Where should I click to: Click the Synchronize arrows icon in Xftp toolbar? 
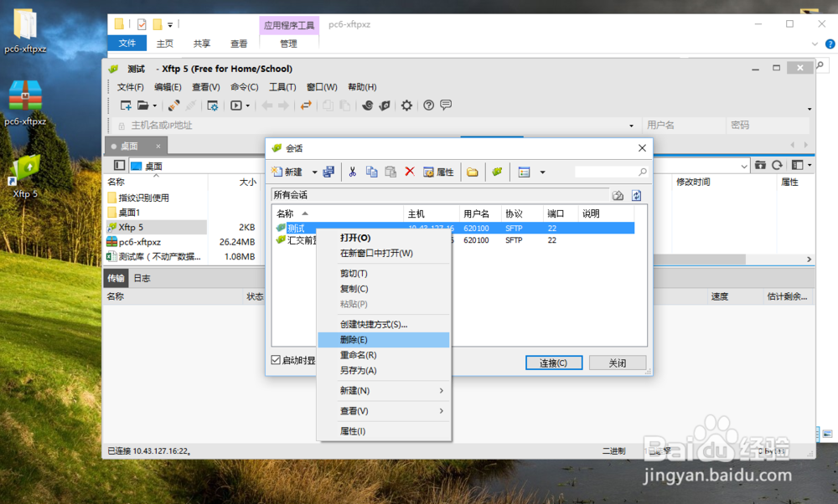pos(306,105)
